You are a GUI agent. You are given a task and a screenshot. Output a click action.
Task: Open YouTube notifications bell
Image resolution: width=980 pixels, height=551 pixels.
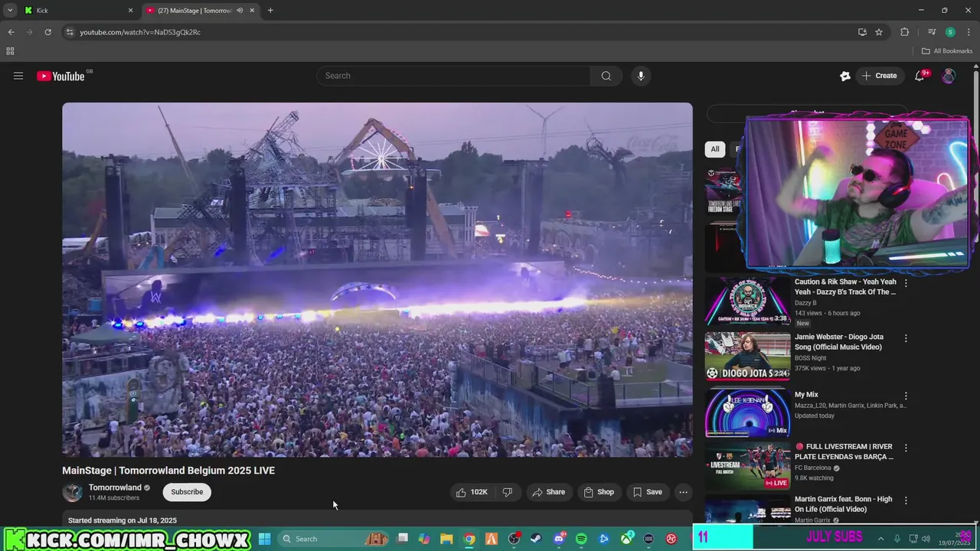(x=920, y=76)
